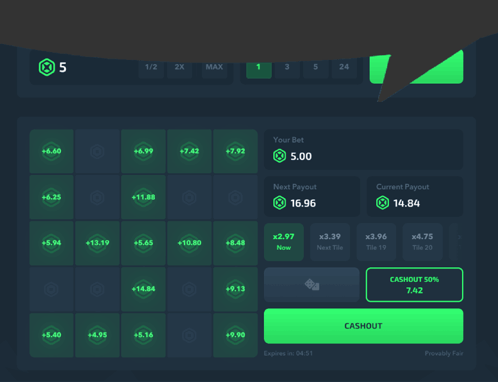Click the revealed +5.65 tile
Image resolution: width=498 pixels, height=382 pixels.
click(143, 243)
